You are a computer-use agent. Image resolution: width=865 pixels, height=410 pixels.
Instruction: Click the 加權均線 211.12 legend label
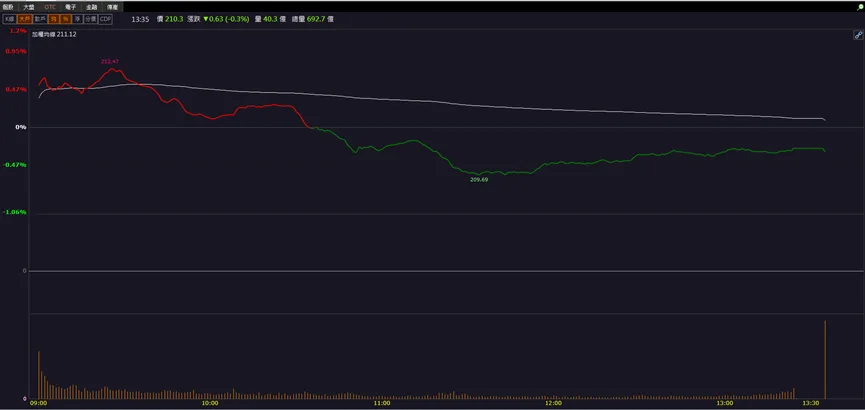click(54, 34)
